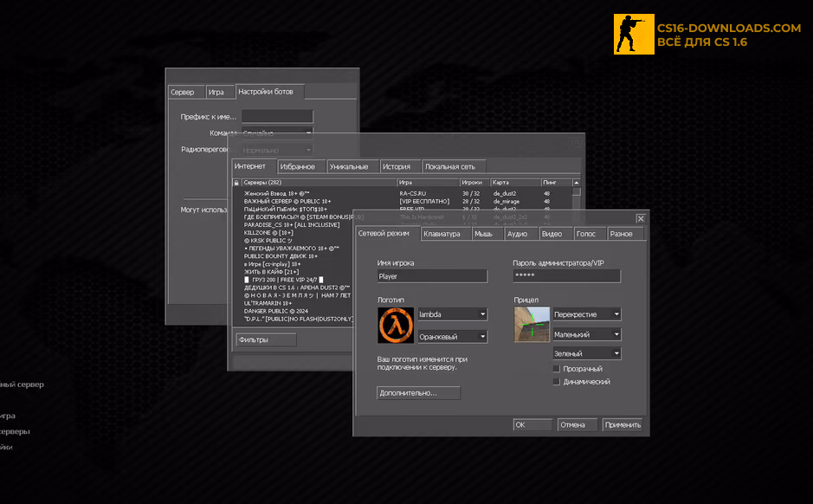Click the Отмена button

(577, 424)
